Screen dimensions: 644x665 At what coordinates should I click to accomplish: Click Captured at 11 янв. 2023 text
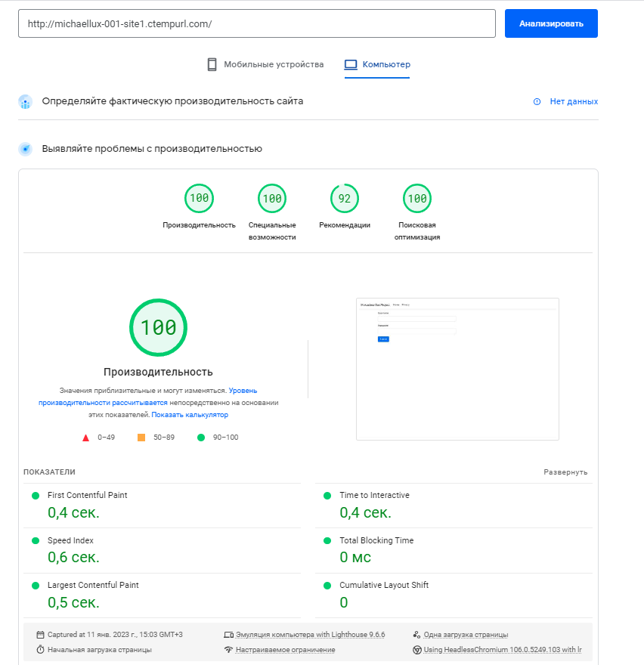coord(115,635)
